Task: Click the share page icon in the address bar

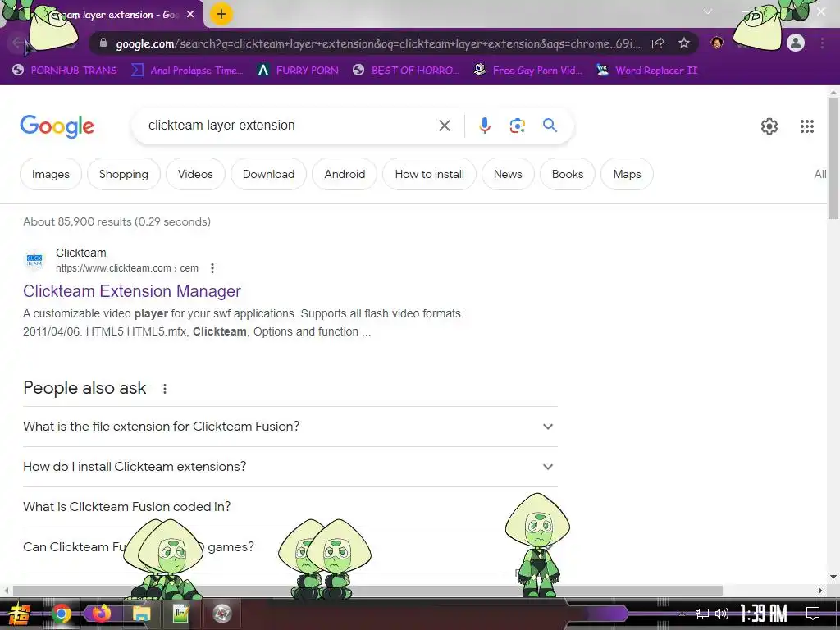Action: pos(658,43)
